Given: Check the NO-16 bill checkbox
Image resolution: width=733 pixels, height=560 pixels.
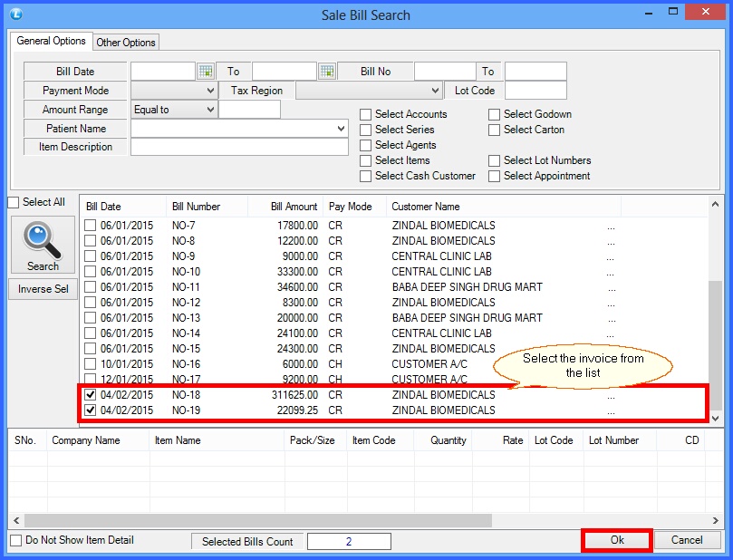Looking at the screenshot, I should [x=91, y=364].
